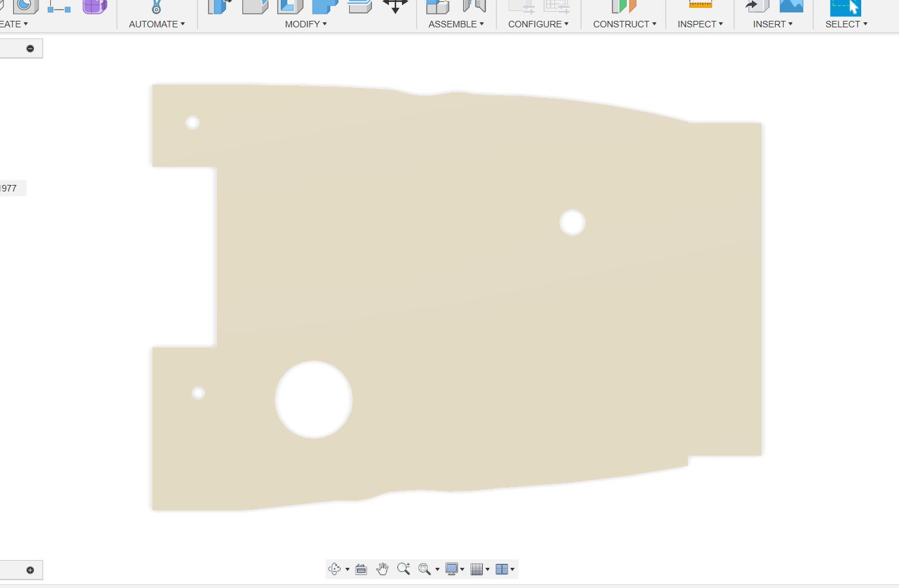The image size is (899, 588).
Task: Open the MODIFY dropdown menu
Action: [x=306, y=24]
